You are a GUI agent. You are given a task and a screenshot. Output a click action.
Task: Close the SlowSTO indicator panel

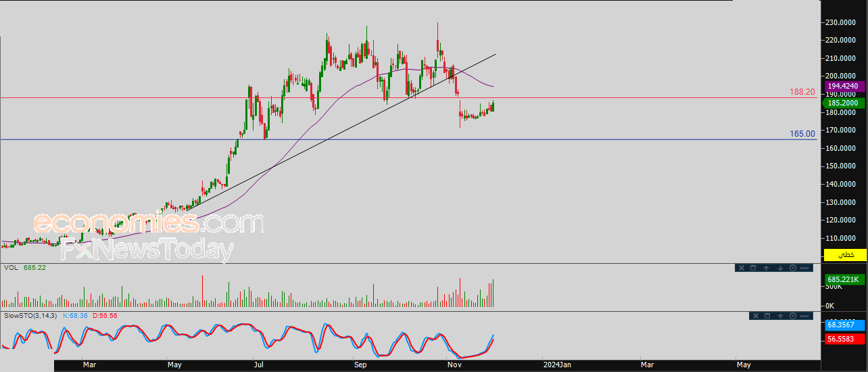(755, 316)
